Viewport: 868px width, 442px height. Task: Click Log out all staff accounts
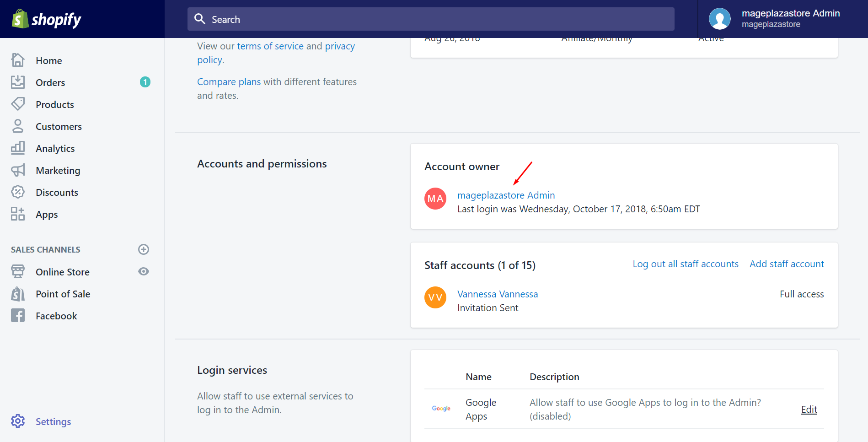coord(686,264)
